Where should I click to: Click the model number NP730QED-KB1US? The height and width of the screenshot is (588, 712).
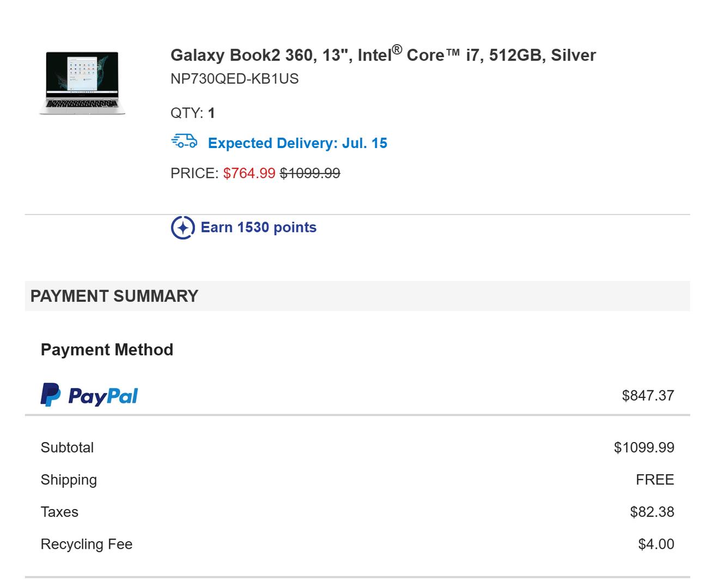pyautogui.click(x=234, y=79)
